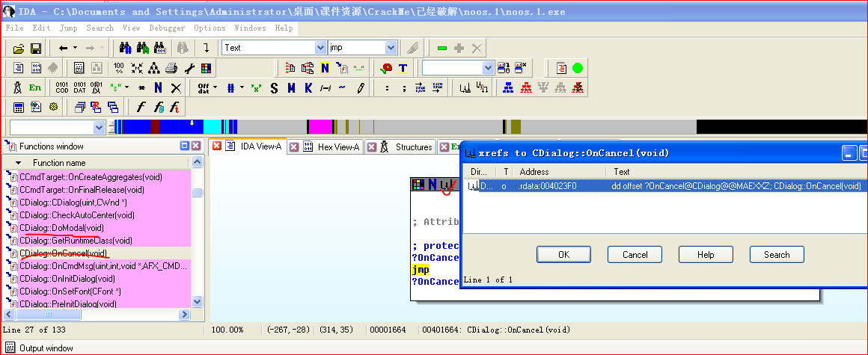Select CDialog::CheckAutoCenter(void) function
Screen dimensions: 868x355
tap(77, 215)
